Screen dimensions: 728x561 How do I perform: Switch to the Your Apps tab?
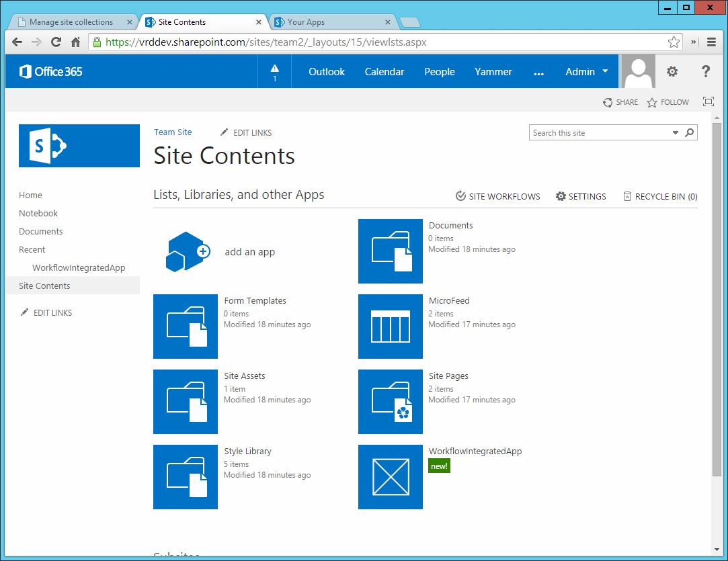306,21
